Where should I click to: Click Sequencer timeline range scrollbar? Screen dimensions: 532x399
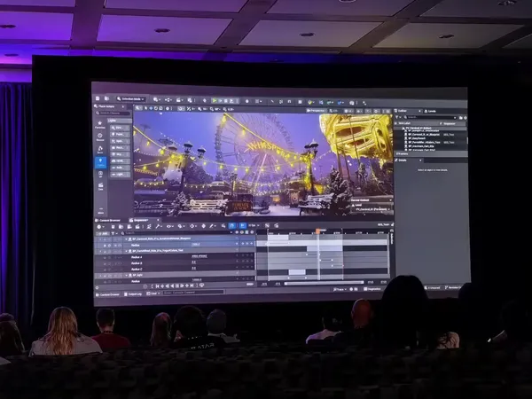click(324, 283)
